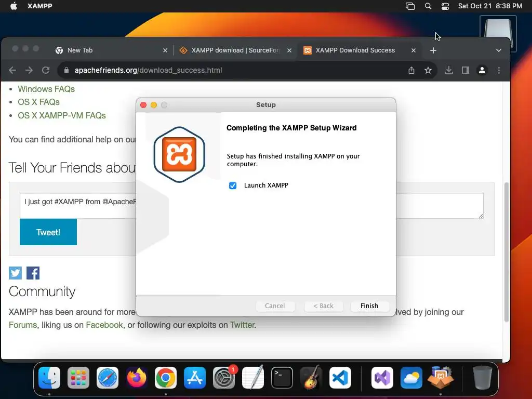Bookmark this page with star icon

(x=428, y=70)
